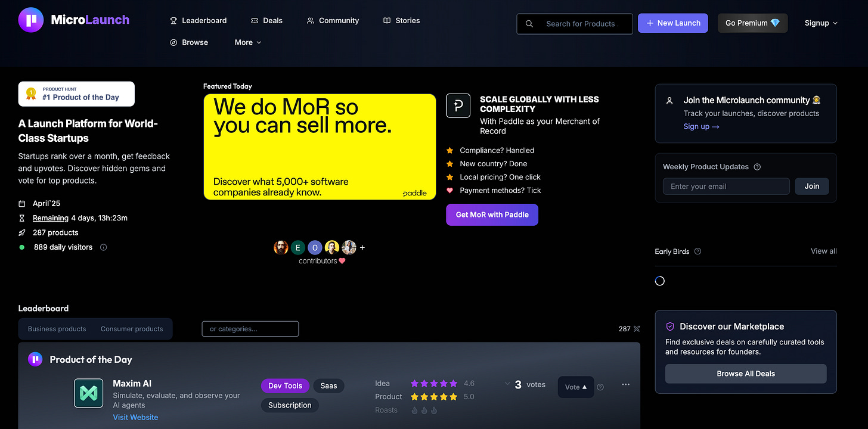This screenshot has height=429, width=868.
Task: Click the plus sign after contributor avatars
Action: [x=362, y=247]
